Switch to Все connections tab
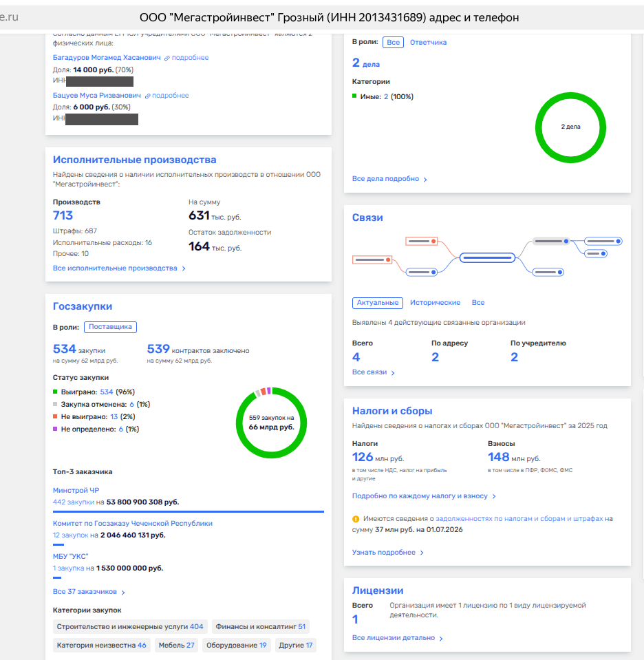The width and height of the screenshot is (644, 660). pos(478,303)
